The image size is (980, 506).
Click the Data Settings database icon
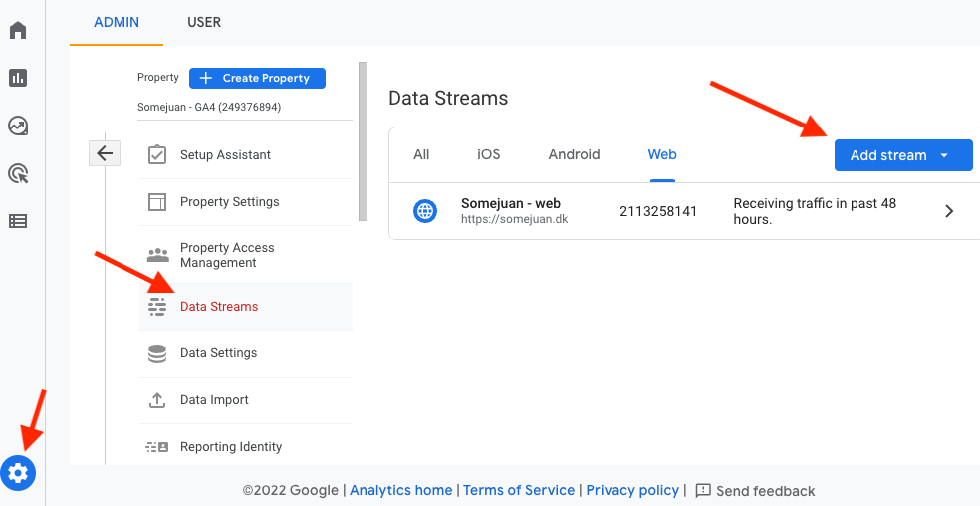pos(157,354)
